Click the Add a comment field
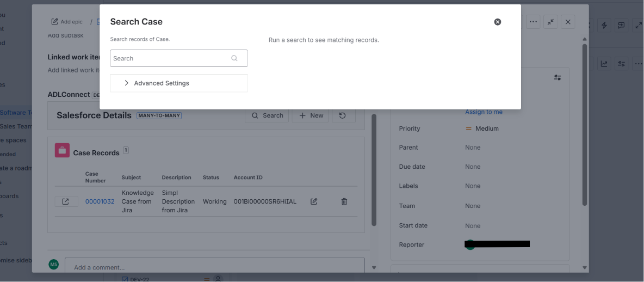The height and width of the screenshot is (282, 644). (215, 266)
